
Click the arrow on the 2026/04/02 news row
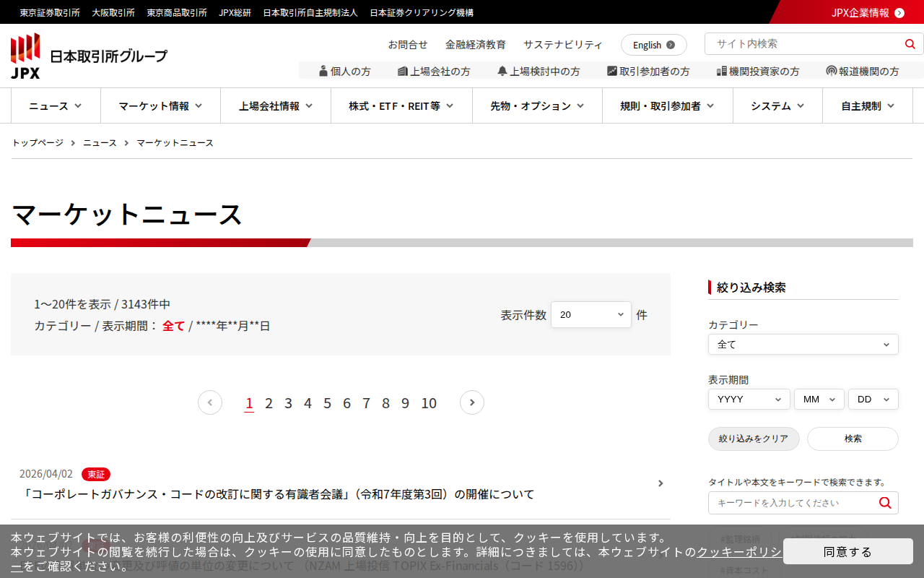(661, 483)
